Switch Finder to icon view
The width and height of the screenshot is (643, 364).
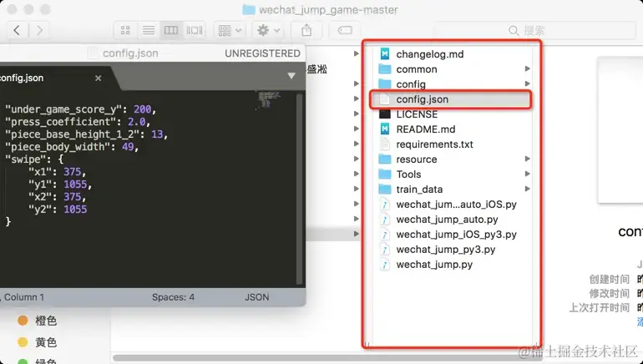(125, 30)
